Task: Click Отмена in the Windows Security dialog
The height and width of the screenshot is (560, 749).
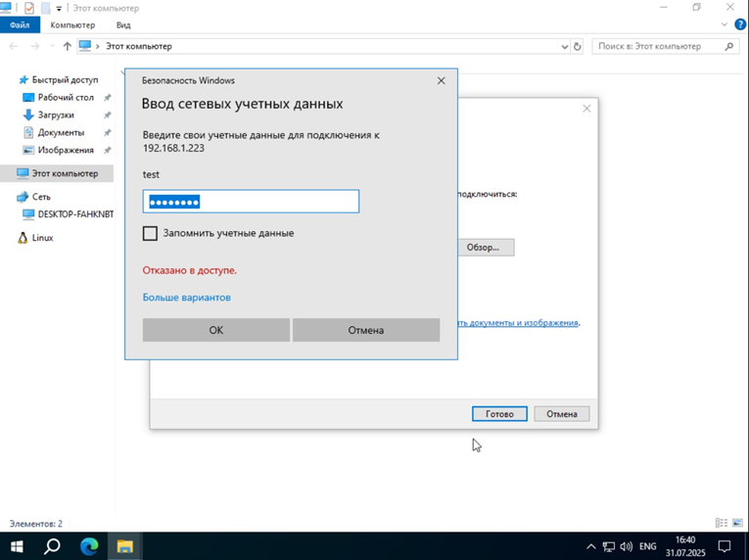Action: pyautogui.click(x=366, y=330)
